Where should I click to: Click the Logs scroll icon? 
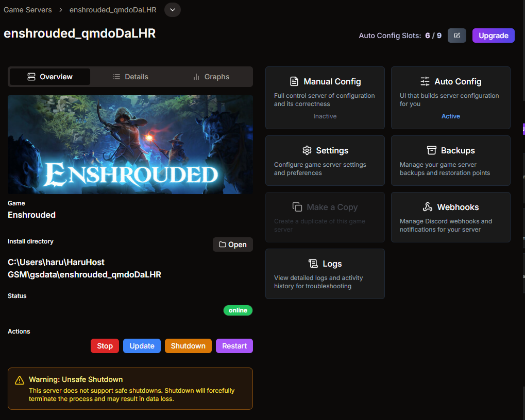click(x=313, y=264)
